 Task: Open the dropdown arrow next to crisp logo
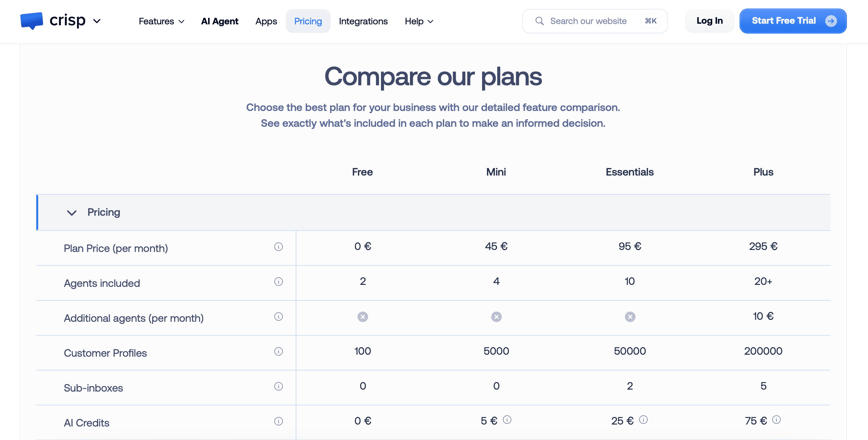click(97, 21)
